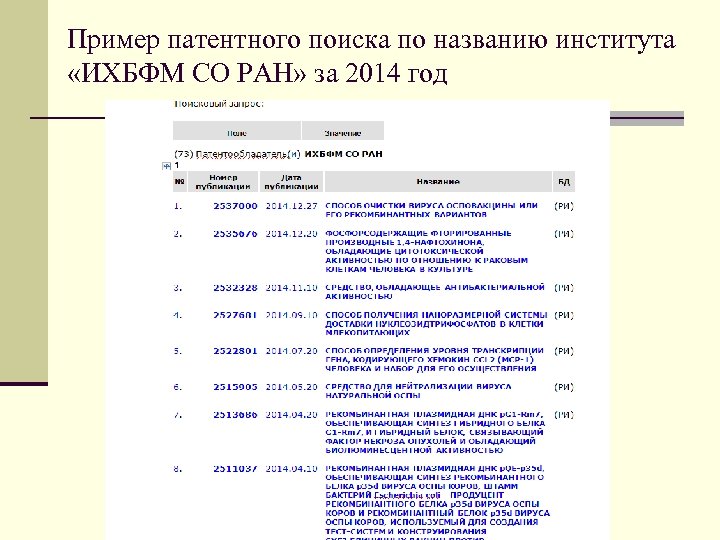Open title 'Фосфорсодержащие фторированные производные'
720x540 pixels.
[x=427, y=251]
